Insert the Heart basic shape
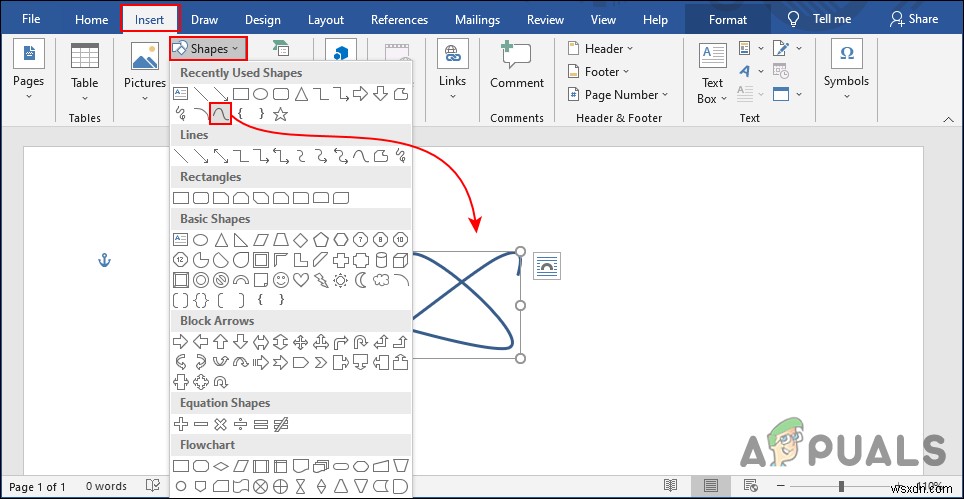 pyautogui.click(x=300, y=280)
